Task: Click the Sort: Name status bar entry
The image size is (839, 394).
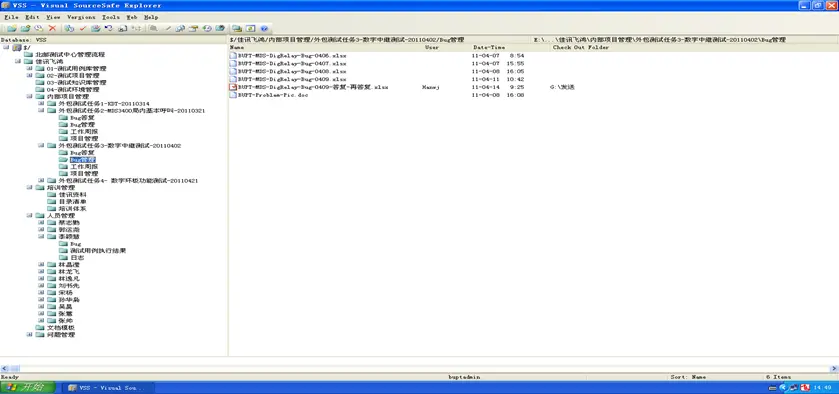Action: [688, 377]
